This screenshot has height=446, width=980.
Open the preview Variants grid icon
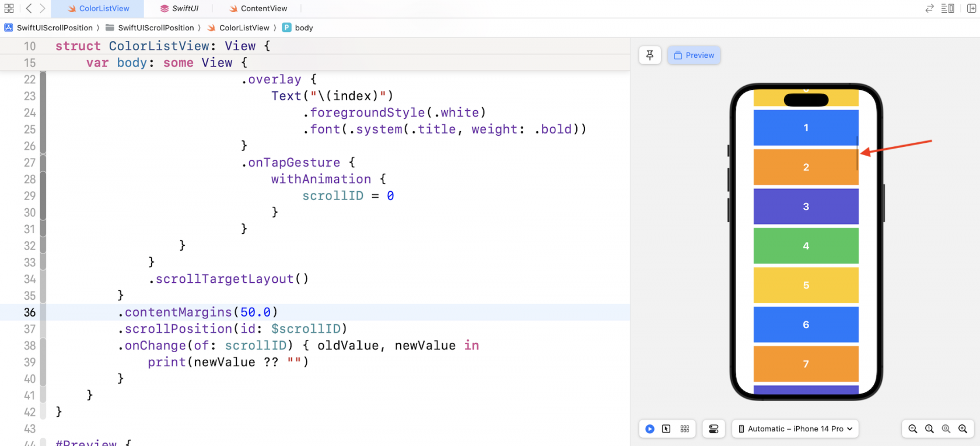[x=685, y=429]
